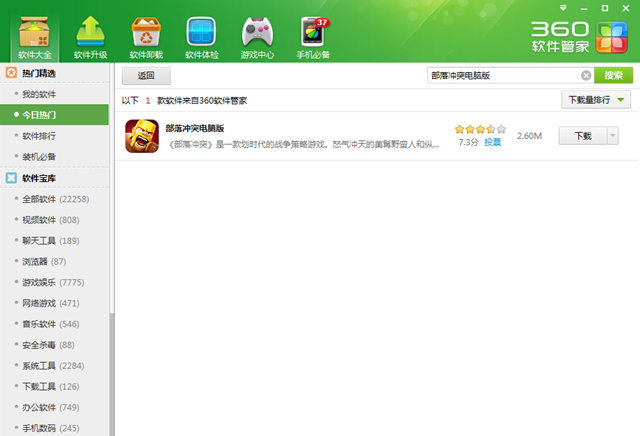Open 手机必备 mobile essentials icon
This screenshot has width=640, height=436.
[313, 38]
